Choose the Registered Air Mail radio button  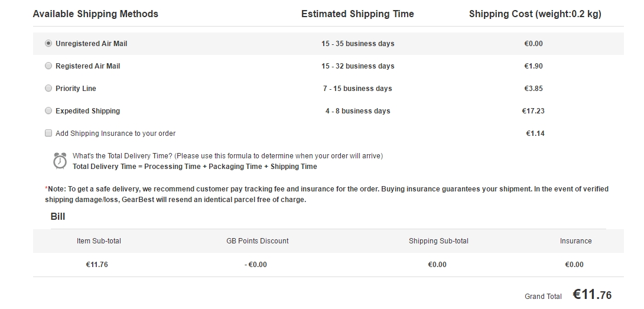tap(48, 66)
